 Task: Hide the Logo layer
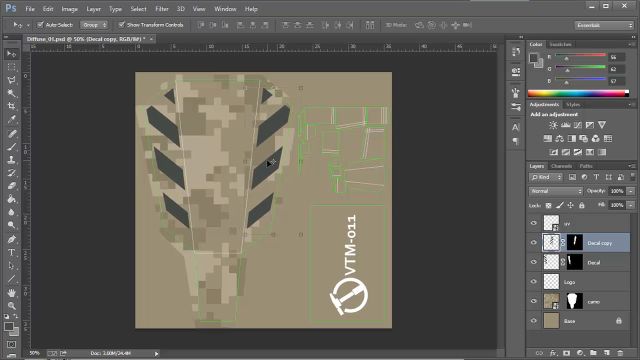(x=533, y=282)
